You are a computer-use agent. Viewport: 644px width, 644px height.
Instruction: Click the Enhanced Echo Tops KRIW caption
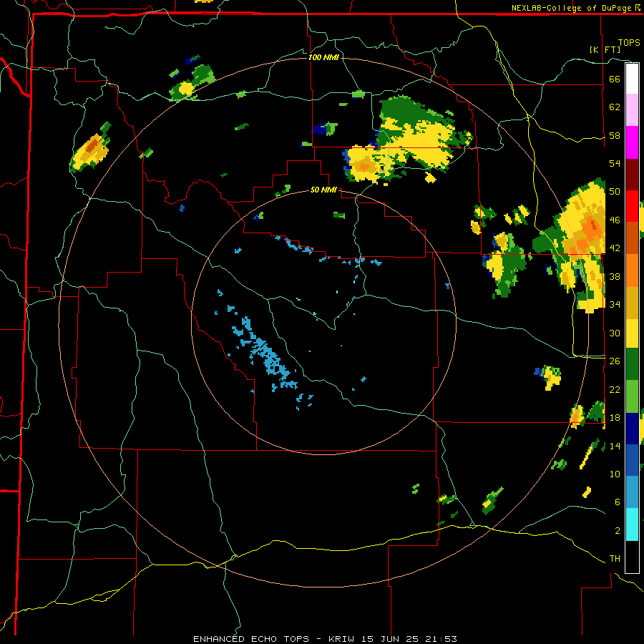point(325,639)
